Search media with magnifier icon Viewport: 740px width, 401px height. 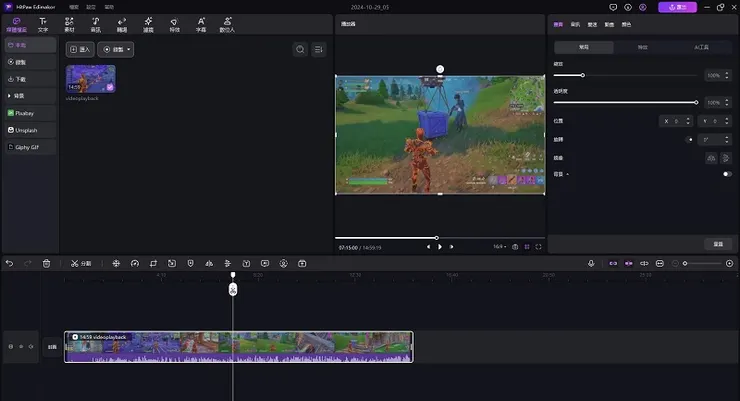[x=300, y=49]
